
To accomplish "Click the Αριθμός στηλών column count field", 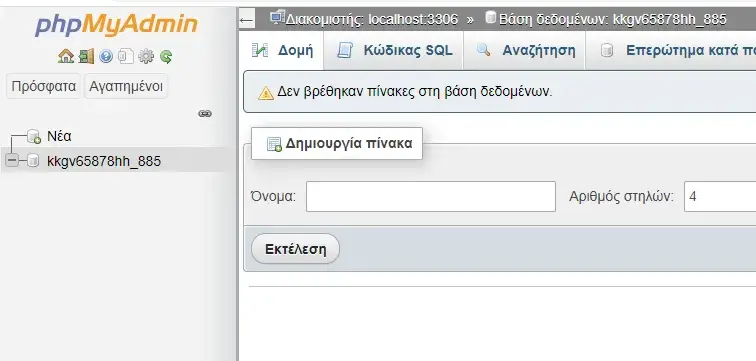I will [720, 196].
